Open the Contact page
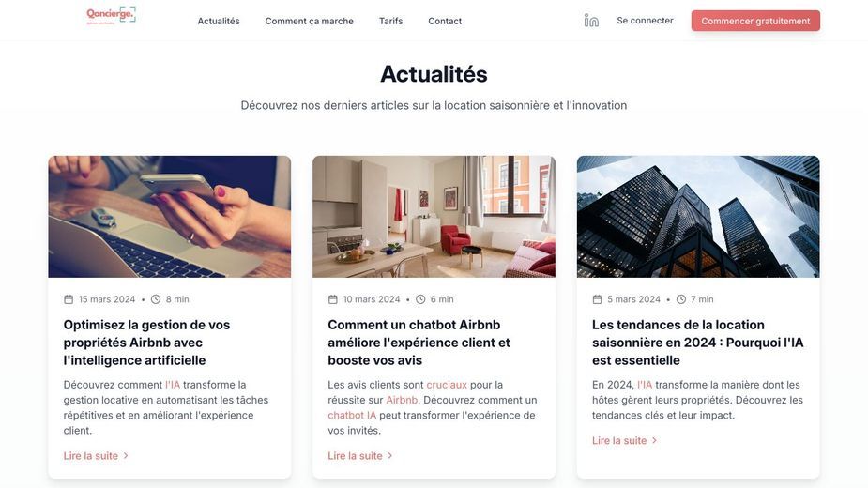 coord(445,21)
